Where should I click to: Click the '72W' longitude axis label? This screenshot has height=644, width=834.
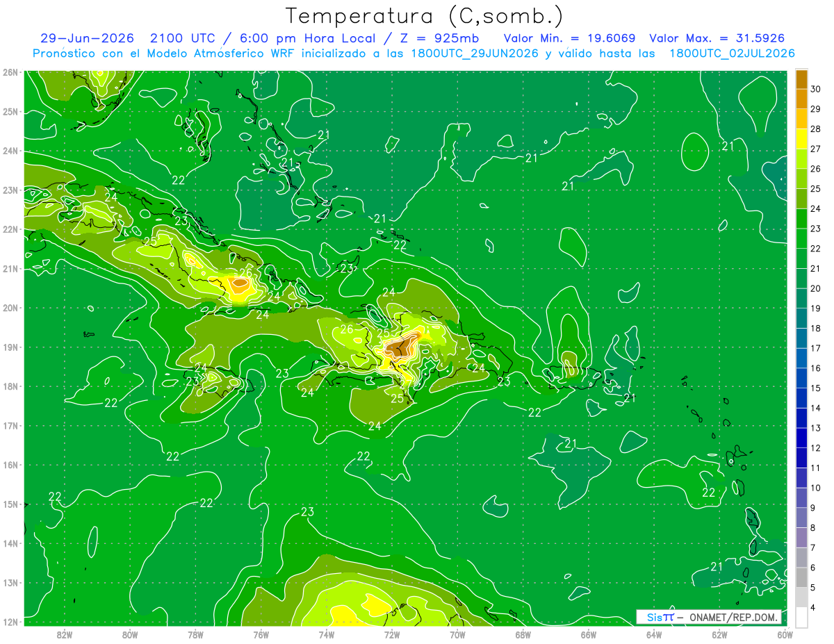[392, 634]
